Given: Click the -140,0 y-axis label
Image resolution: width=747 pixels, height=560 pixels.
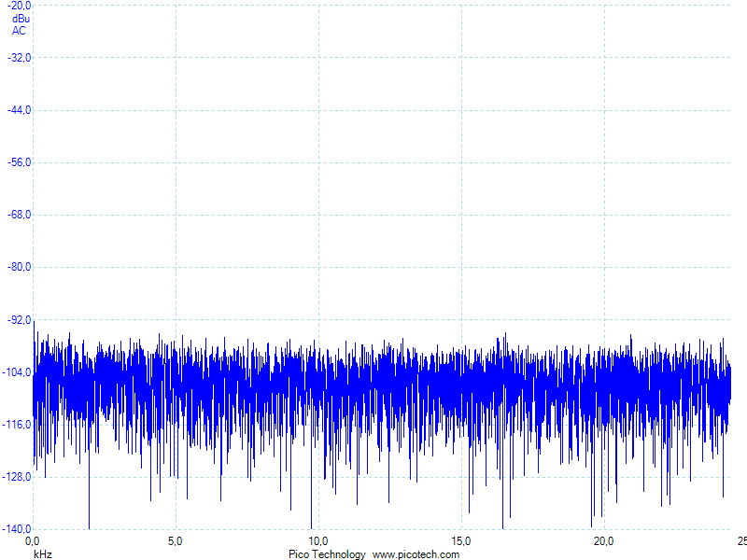Looking at the screenshot, I should point(17,529).
